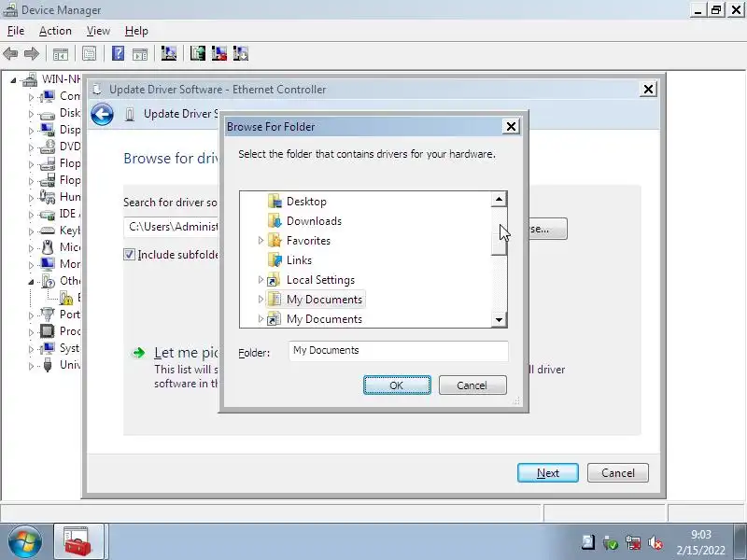
Task: Select the Favorites star folder icon
Action: point(275,241)
